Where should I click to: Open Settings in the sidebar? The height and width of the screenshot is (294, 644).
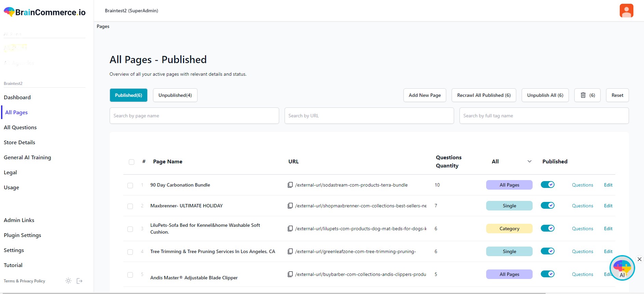click(x=14, y=250)
